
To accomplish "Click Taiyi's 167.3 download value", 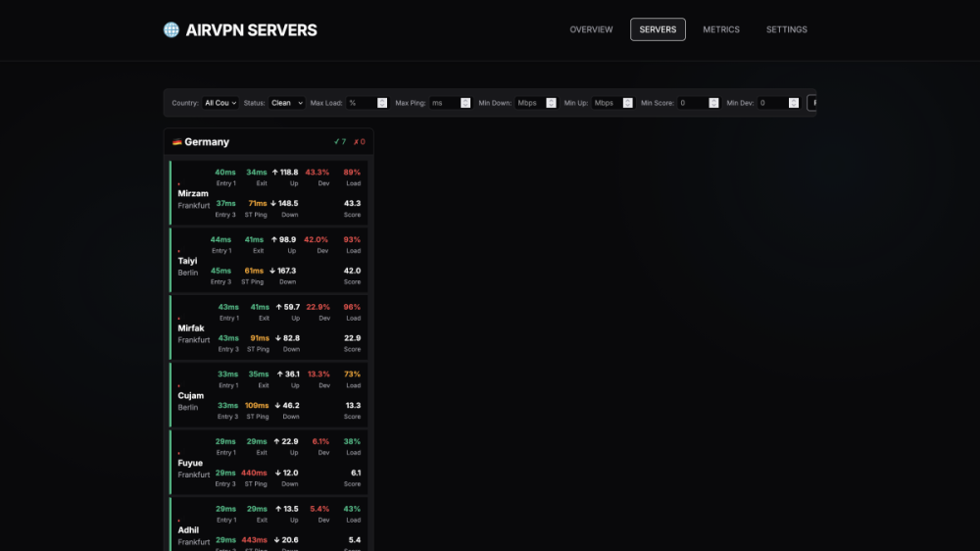I will (x=282, y=272).
